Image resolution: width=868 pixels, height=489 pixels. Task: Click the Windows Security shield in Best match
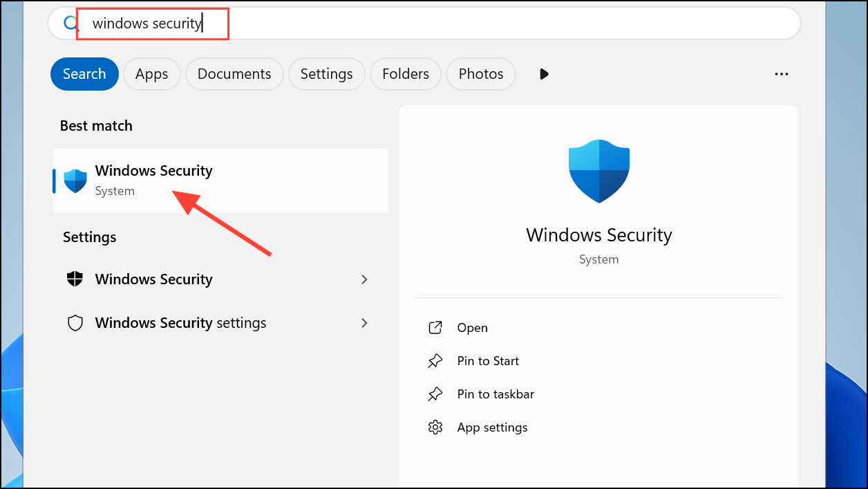[75, 181]
